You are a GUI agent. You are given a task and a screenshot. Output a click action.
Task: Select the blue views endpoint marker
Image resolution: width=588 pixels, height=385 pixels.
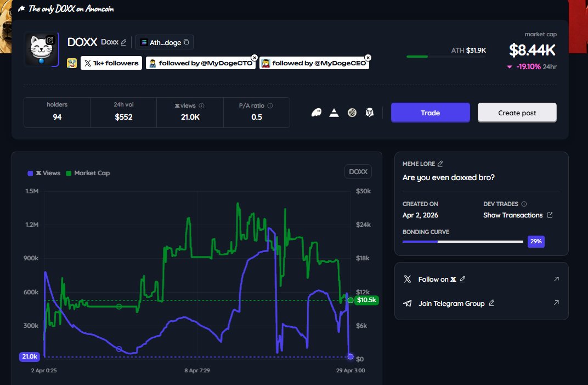[x=350, y=356]
